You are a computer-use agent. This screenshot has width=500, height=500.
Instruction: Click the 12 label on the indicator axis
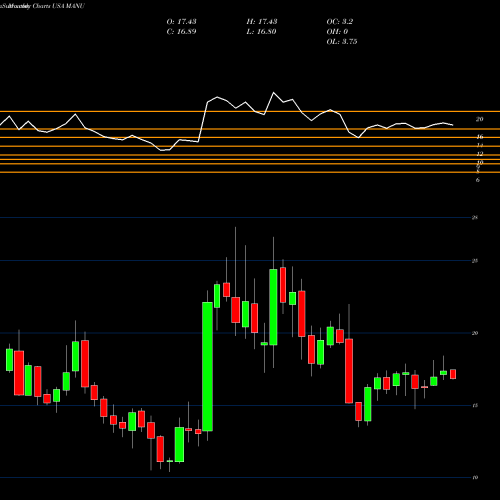(x=480, y=154)
